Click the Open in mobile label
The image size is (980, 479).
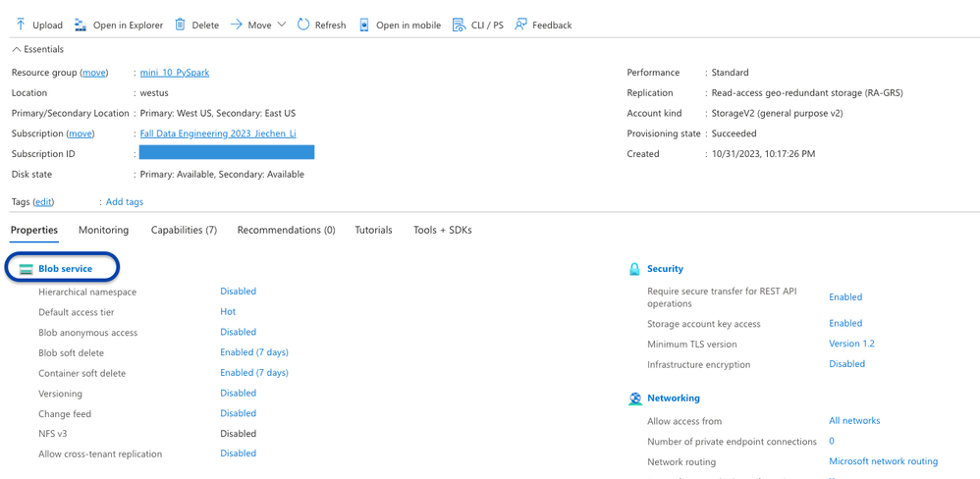pyautogui.click(x=408, y=25)
